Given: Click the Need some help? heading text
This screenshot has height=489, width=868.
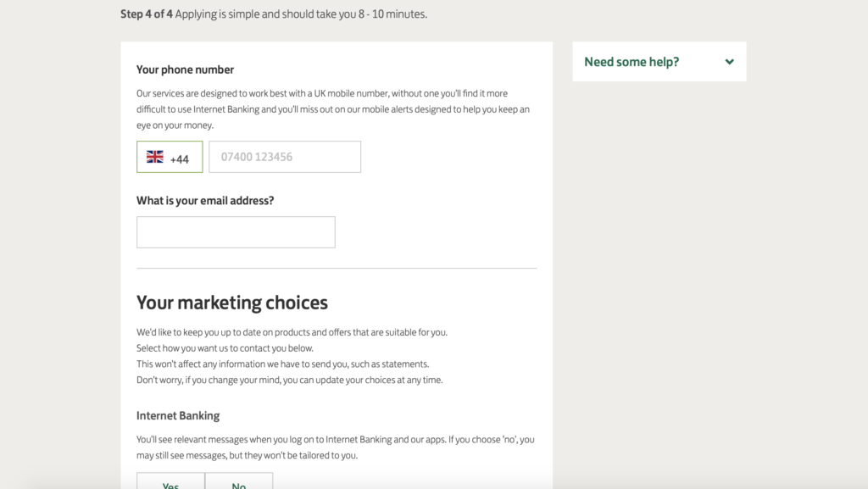Looking at the screenshot, I should (632, 62).
